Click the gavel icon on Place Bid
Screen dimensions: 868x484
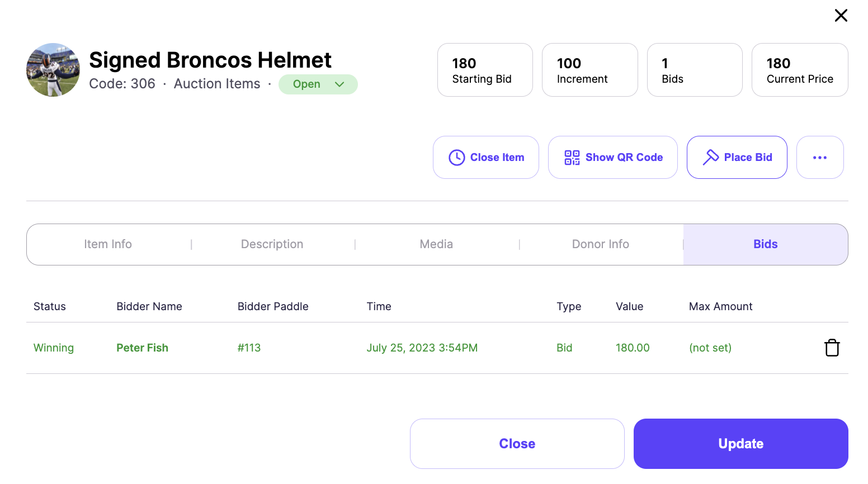(x=710, y=158)
